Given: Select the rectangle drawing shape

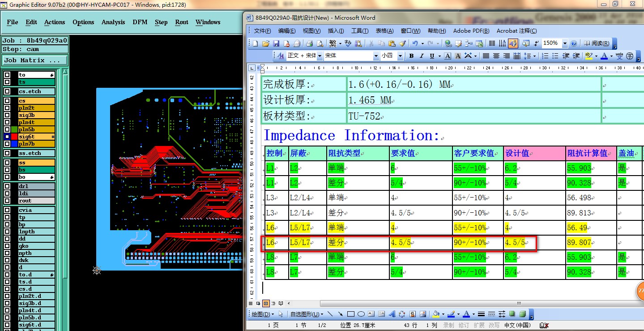Looking at the screenshot, I should point(351,314).
